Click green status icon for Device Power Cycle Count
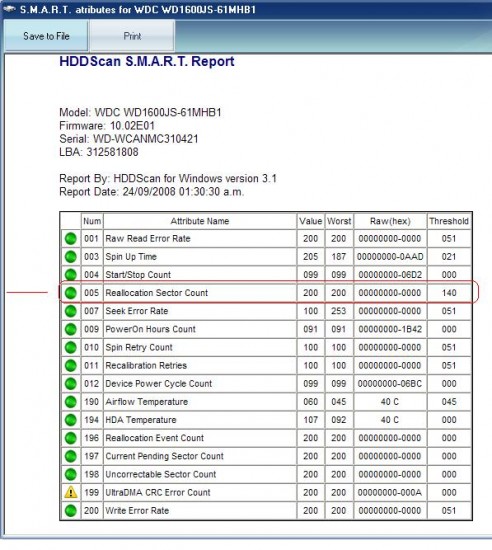This screenshot has height=550, width=492. (x=71, y=384)
